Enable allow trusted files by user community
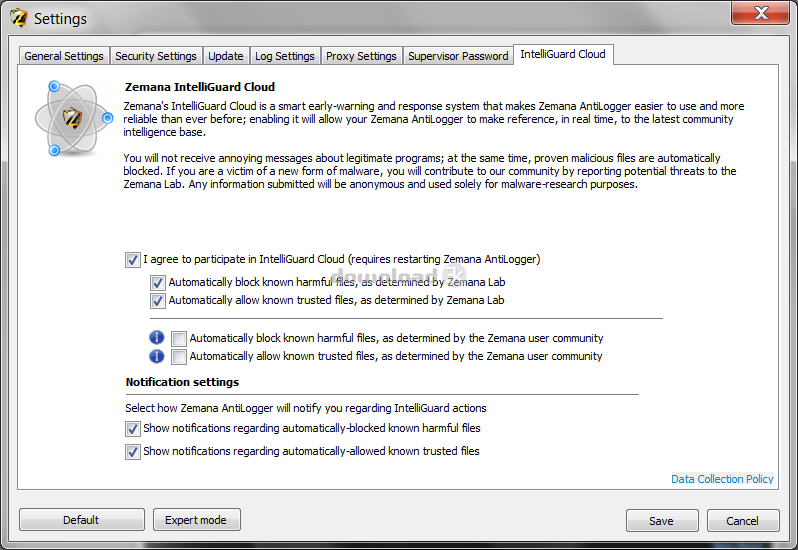798x550 pixels. click(179, 357)
